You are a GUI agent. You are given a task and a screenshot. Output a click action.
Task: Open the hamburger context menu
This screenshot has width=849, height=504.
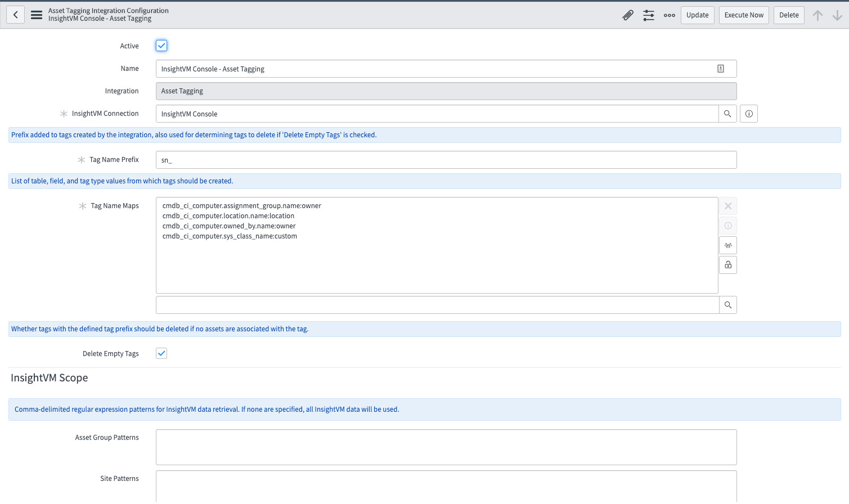click(37, 15)
